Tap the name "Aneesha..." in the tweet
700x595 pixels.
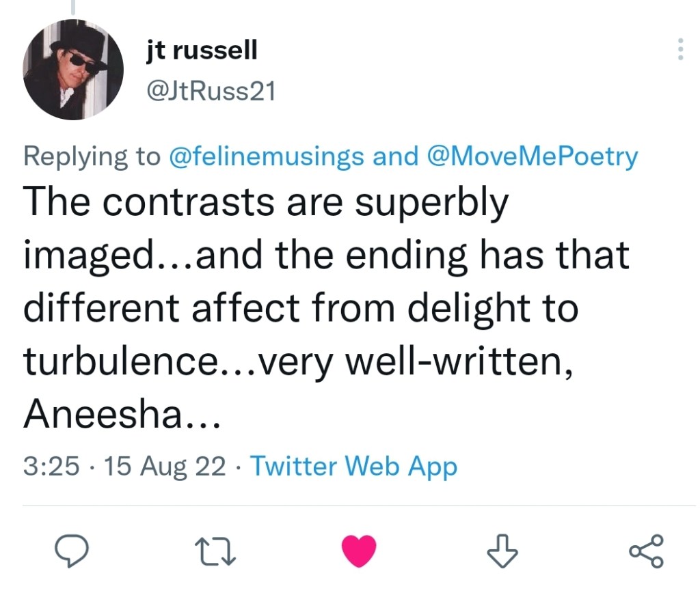point(122,415)
